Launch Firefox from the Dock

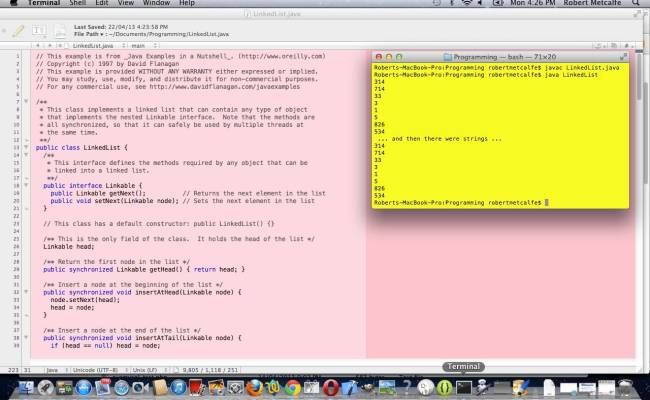[255, 388]
